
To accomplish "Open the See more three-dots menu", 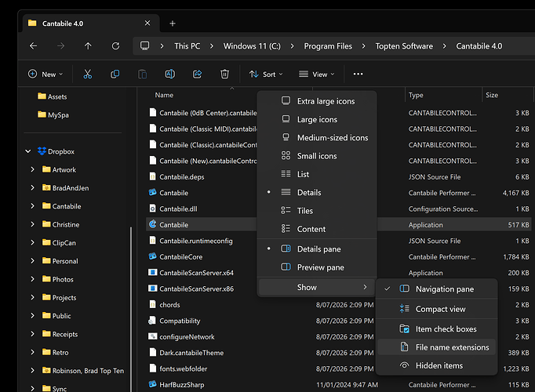I will 358,74.
